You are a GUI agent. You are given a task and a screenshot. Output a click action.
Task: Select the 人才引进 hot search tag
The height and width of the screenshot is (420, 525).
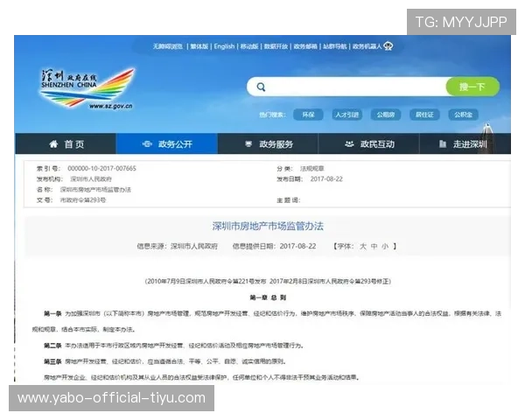[x=346, y=115]
